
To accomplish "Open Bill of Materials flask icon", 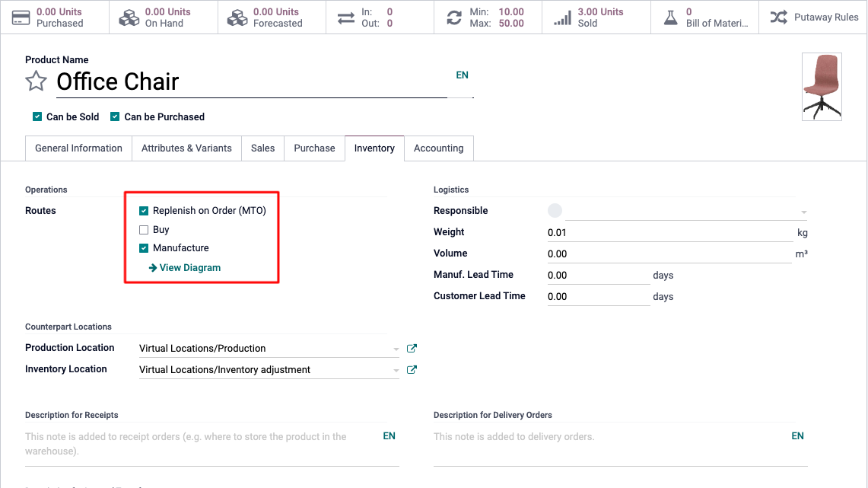I will pyautogui.click(x=670, y=17).
